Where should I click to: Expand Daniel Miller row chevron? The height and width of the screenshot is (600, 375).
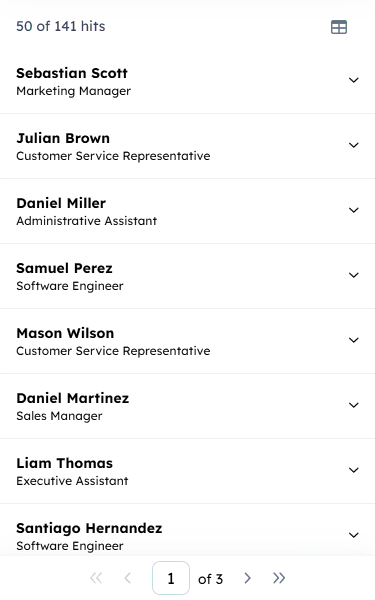tap(354, 210)
